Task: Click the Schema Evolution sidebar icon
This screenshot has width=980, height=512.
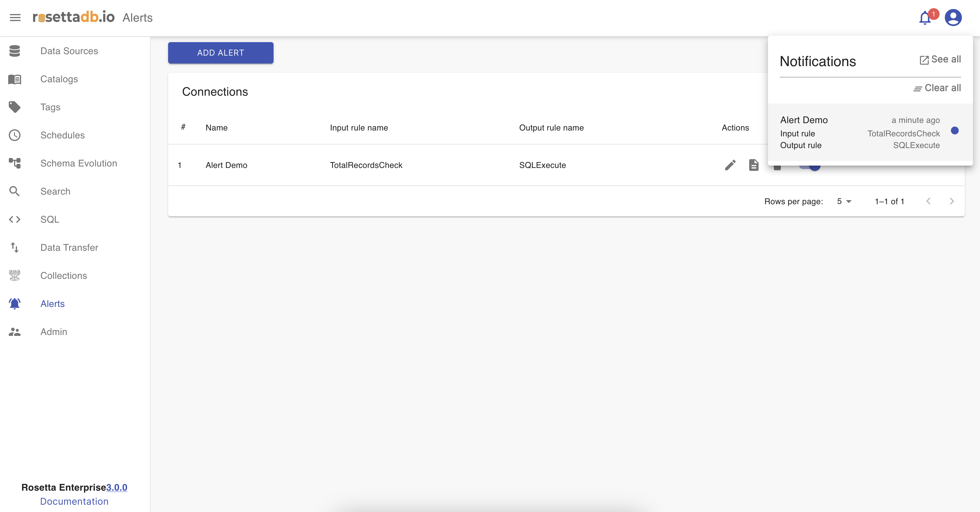Action: point(14,164)
